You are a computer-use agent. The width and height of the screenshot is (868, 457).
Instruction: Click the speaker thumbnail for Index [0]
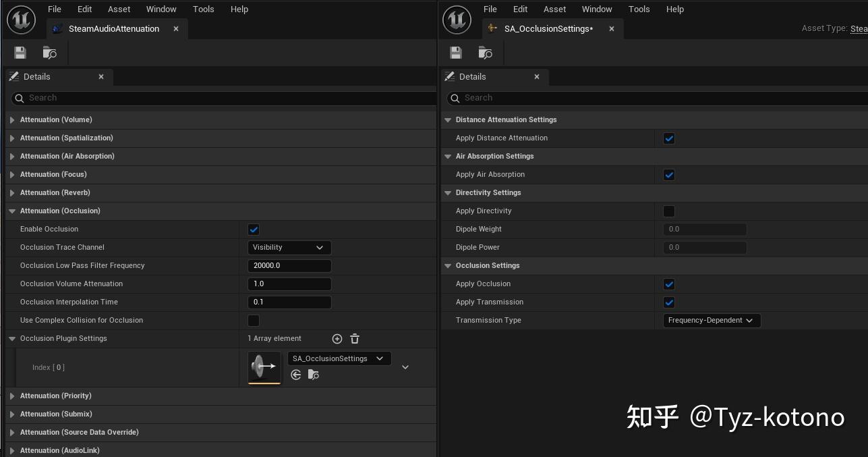pos(264,367)
